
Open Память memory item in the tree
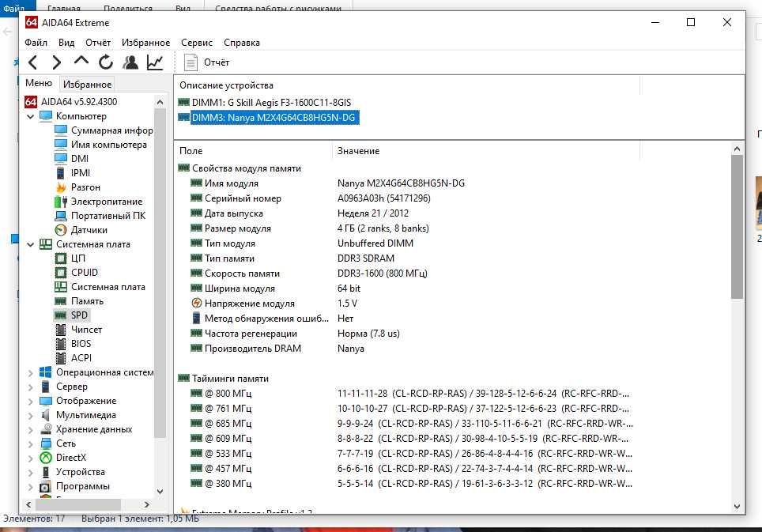click(x=79, y=301)
